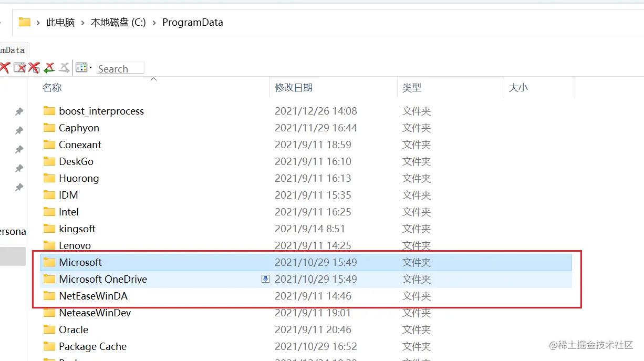Click the Caphyon folder icon

coord(49,128)
